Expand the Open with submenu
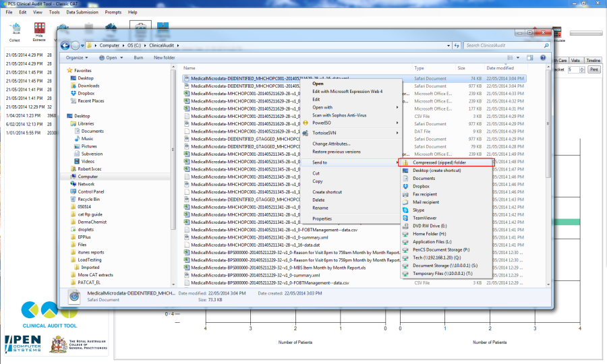Screen dimensions: 607x364 coord(397,108)
